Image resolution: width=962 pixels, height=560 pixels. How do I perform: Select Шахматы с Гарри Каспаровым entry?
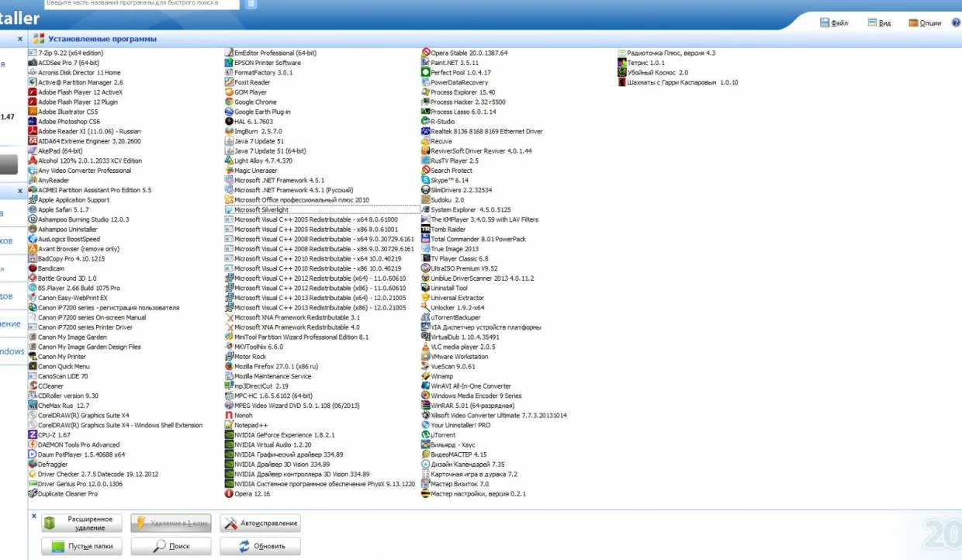(x=677, y=82)
